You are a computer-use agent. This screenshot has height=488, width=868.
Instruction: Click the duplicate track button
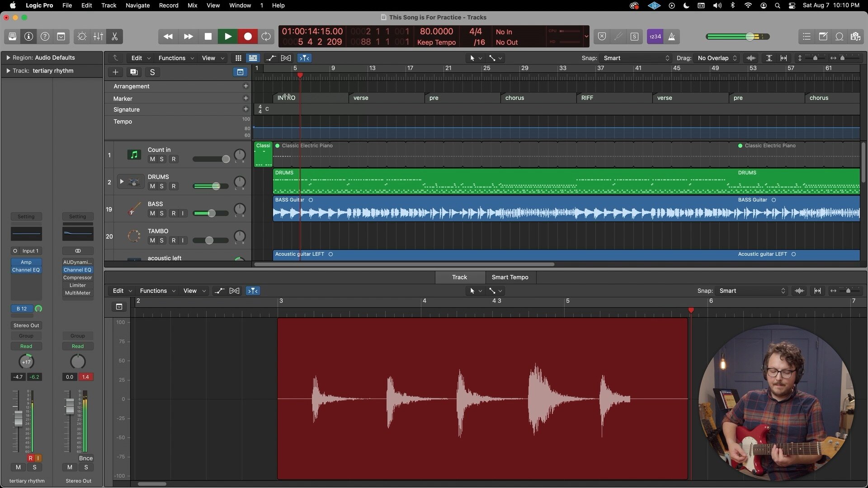click(x=134, y=72)
